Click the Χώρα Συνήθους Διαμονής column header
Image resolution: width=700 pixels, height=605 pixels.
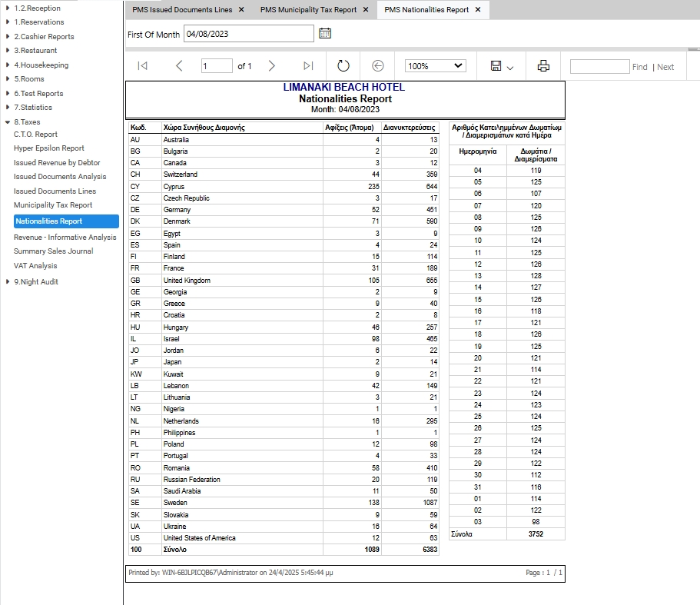click(204, 128)
